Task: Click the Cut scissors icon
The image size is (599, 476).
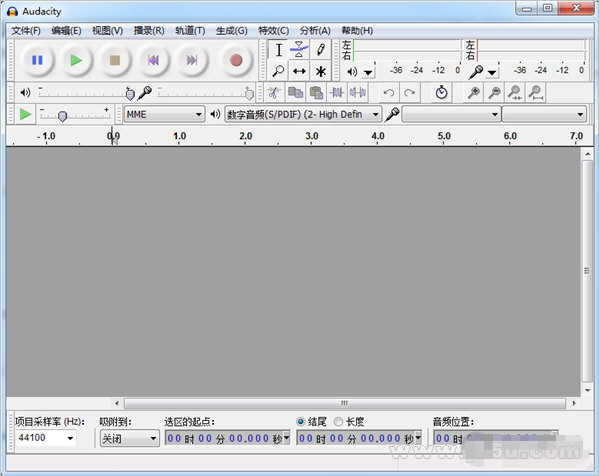Action: point(274,93)
